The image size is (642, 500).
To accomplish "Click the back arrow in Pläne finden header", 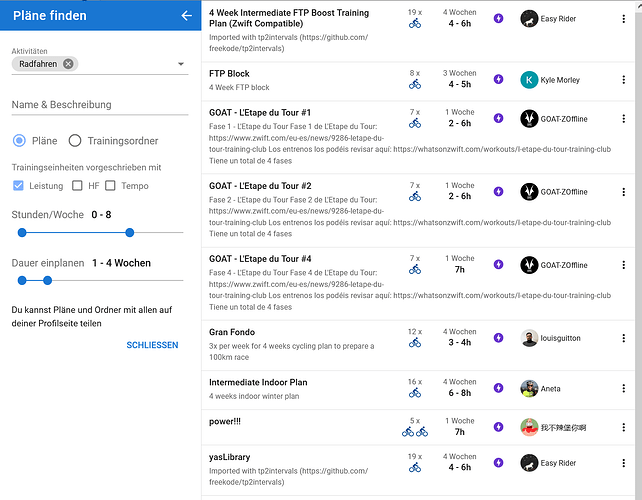I will [186, 16].
